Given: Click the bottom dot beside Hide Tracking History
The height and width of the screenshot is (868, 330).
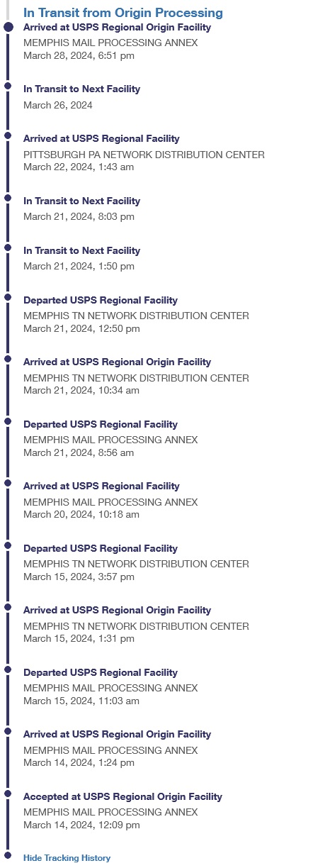Looking at the screenshot, I should point(8,855).
